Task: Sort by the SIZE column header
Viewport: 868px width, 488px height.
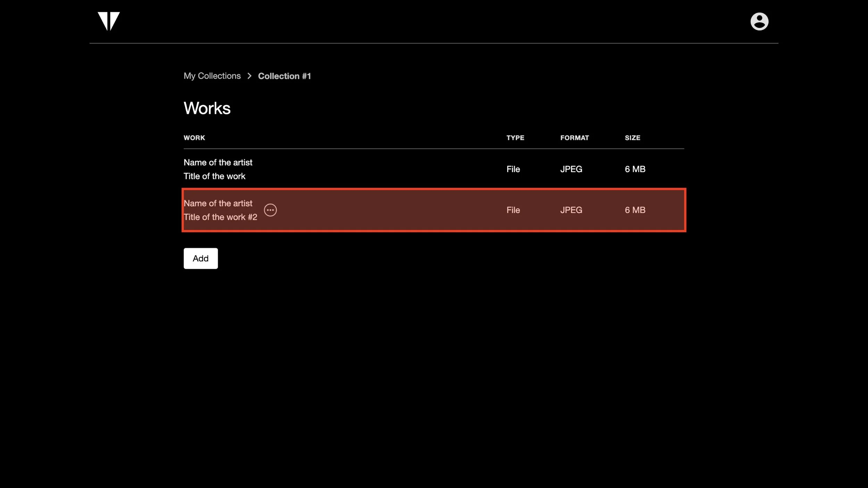Action: pos(632,138)
